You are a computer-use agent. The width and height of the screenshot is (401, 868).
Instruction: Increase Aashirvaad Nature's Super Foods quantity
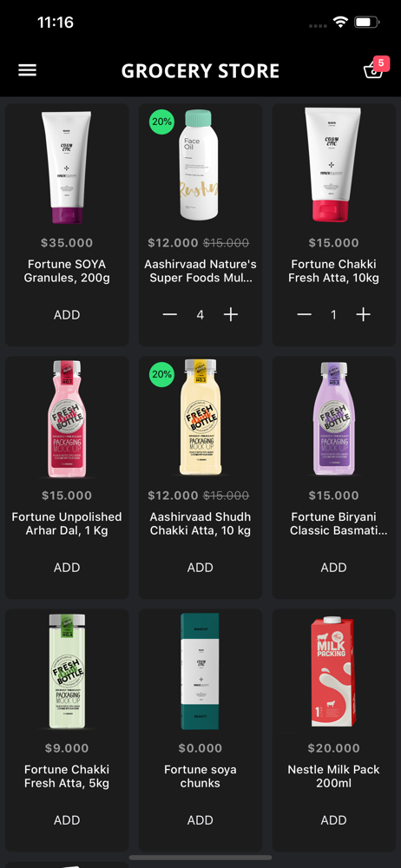coord(230,314)
